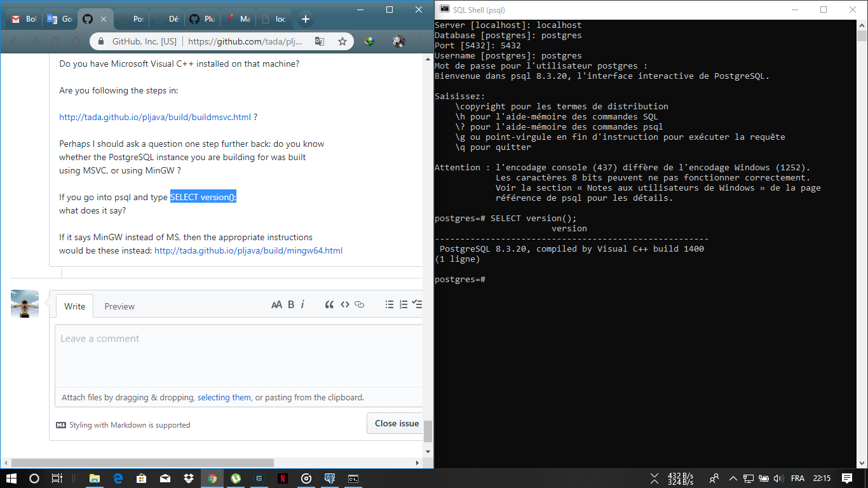Insert a blockquote into the comment

coord(329,304)
